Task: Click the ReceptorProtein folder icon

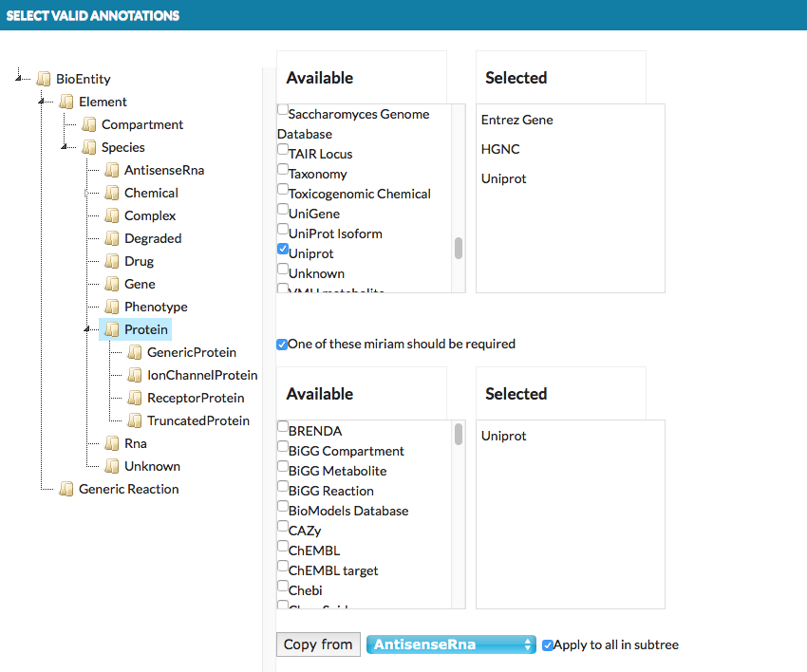Action: tap(135, 398)
